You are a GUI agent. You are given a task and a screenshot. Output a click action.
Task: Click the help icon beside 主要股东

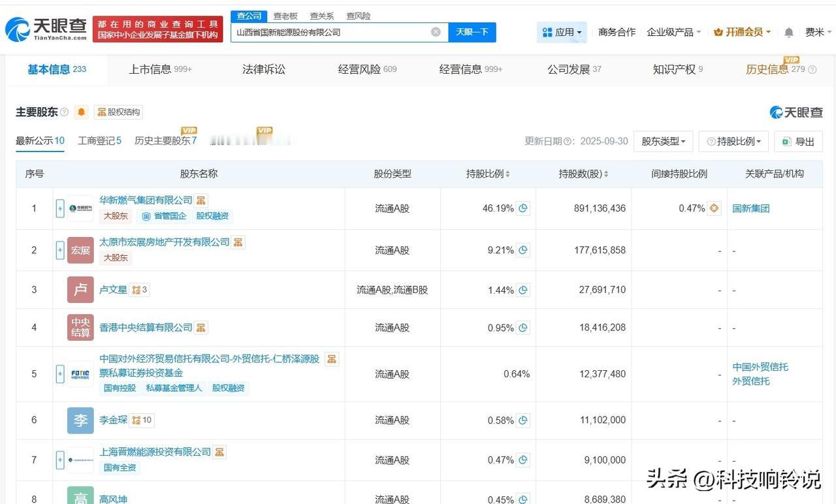pos(64,112)
